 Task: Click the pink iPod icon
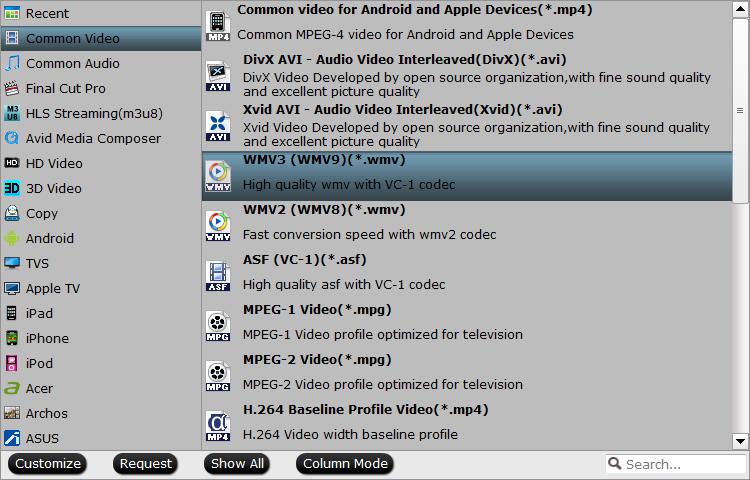tap(12, 363)
